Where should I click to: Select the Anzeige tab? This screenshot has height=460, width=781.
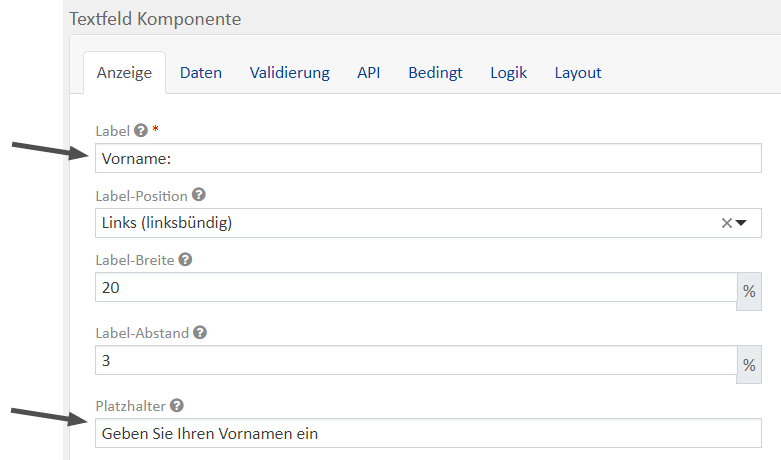coord(124,73)
